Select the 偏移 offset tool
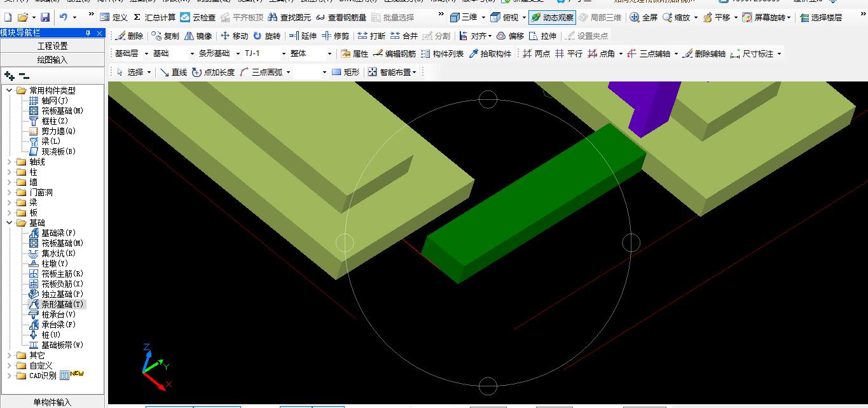 [x=510, y=36]
